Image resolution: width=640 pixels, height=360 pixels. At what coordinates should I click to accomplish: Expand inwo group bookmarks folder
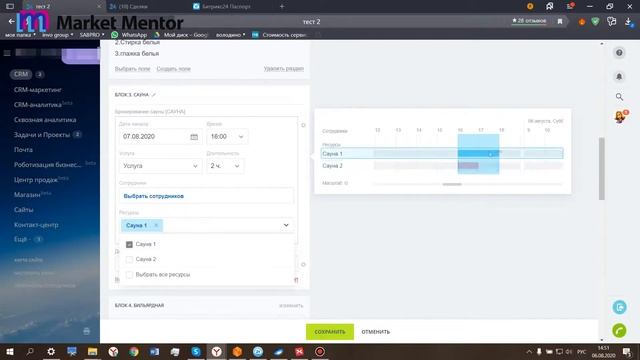pyautogui.click(x=58, y=35)
